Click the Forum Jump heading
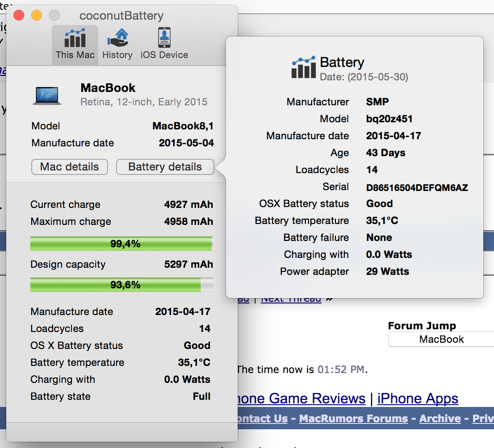Viewport: 494px width, 448px height. click(x=422, y=326)
